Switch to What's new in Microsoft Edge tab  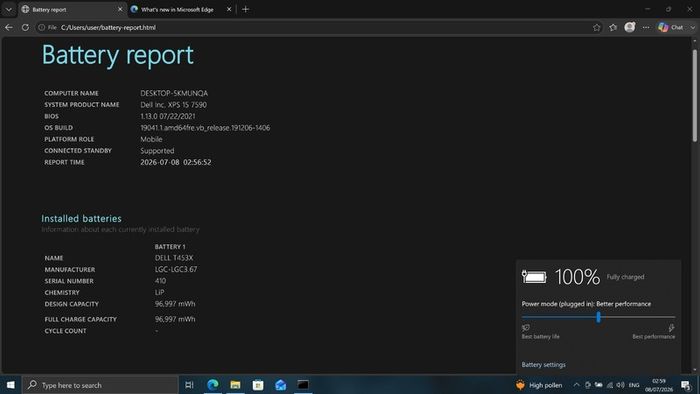[x=178, y=9]
